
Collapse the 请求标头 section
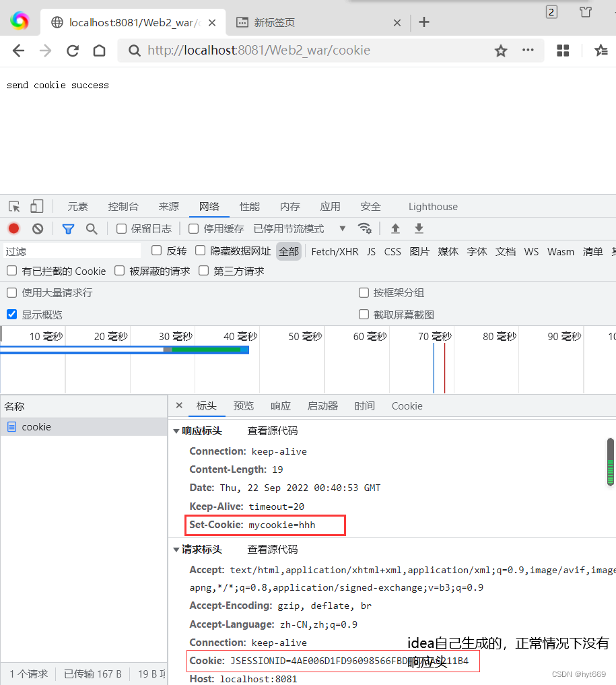coord(176,549)
